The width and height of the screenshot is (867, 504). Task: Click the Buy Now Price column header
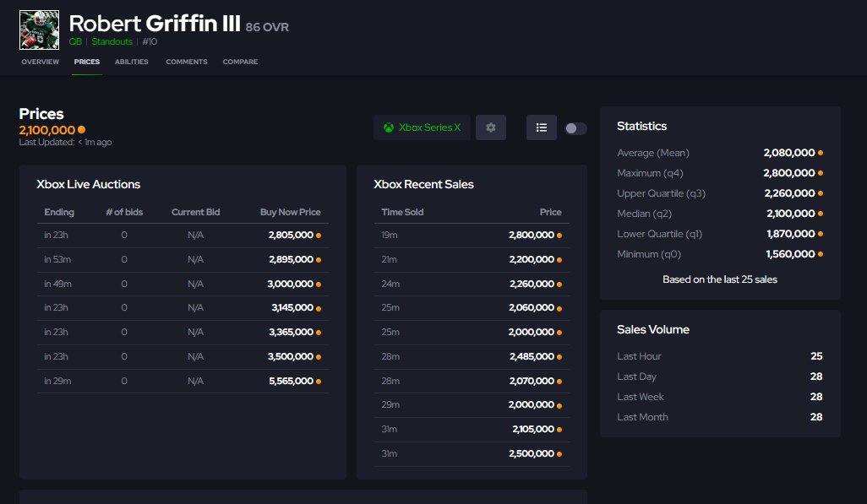(291, 212)
